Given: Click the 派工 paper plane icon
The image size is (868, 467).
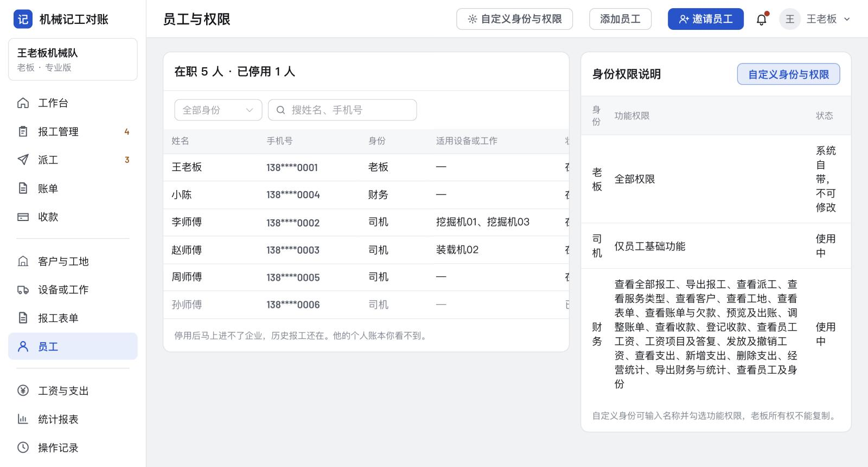Looking at the screenshot, I should tap(23, 160).
